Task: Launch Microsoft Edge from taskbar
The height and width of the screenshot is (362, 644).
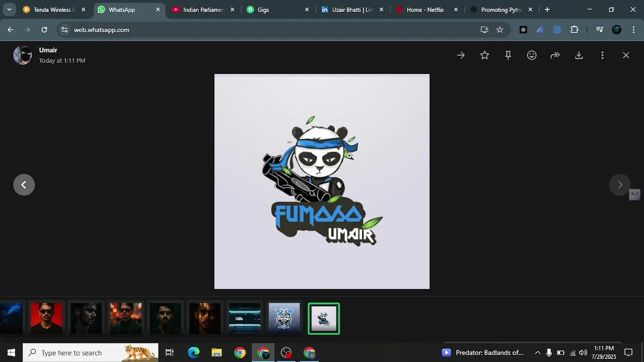Action: (193, 352)
